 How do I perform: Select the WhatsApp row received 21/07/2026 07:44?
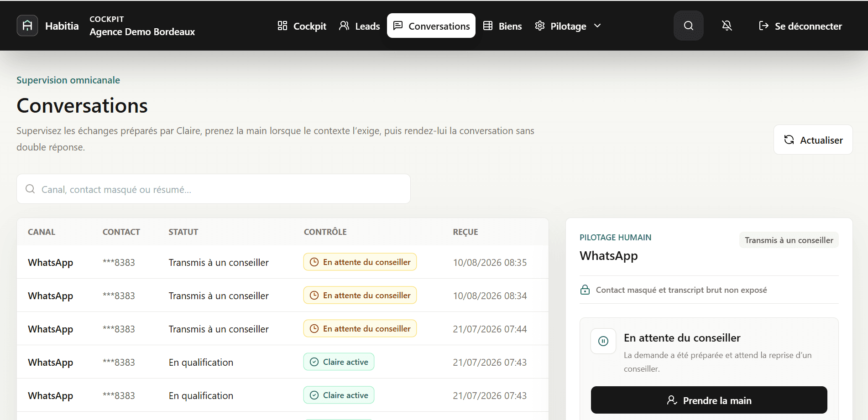click(282, 328)
